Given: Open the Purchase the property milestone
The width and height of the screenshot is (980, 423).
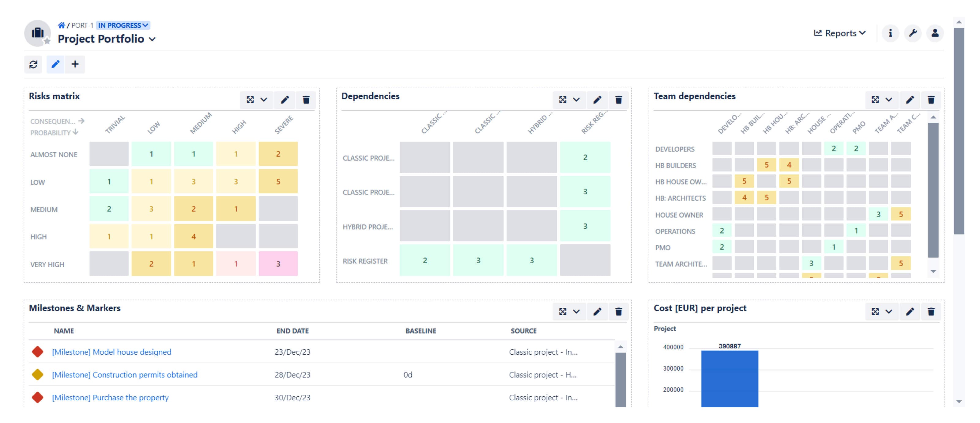Looking at the screenshot, I should click(110, 398).
